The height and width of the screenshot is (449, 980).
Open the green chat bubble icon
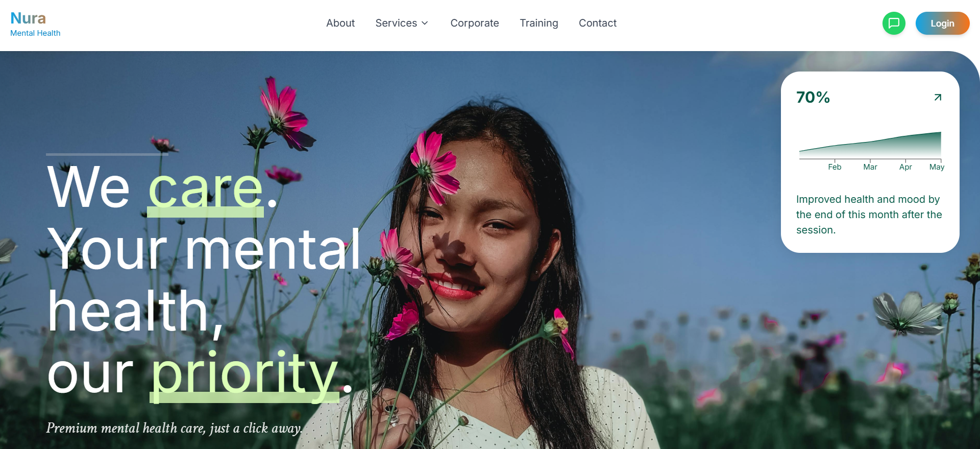(x=894, y=23)
